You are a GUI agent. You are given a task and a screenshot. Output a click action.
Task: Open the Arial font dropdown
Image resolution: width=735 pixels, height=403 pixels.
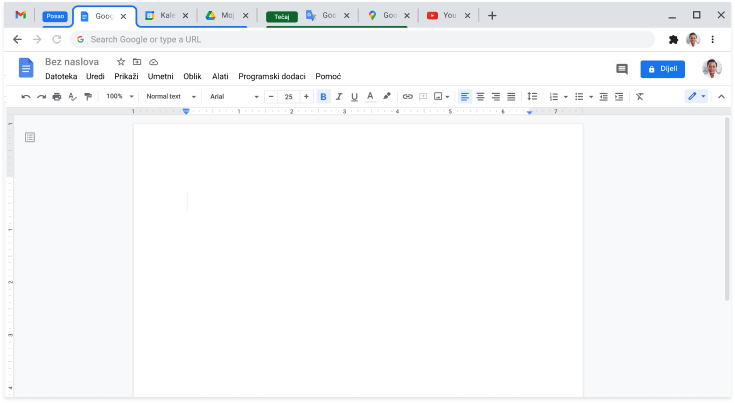(x=234, y=97)
